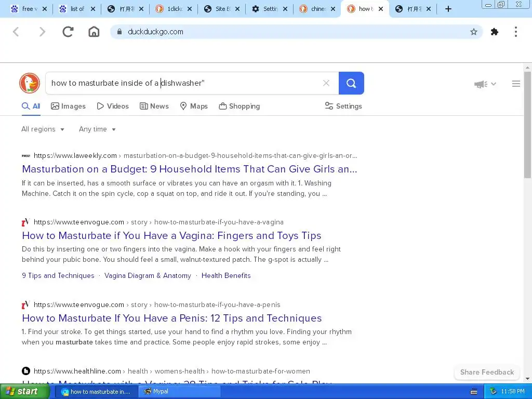The image size is (532, 399).
Task: Open 'Vagina Diagram & Anatomy' sublink
Action: pos(148,275)
